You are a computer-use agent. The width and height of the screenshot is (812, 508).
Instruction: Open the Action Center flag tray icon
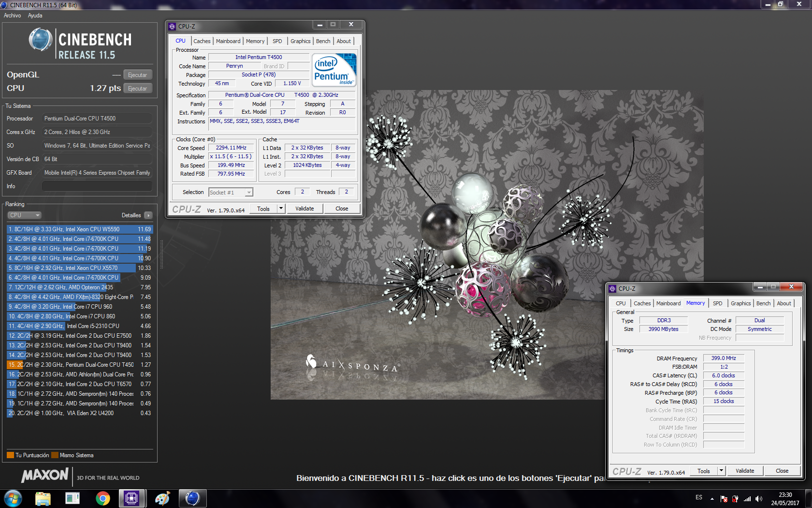pyautogui.click(x=724, y=499)
